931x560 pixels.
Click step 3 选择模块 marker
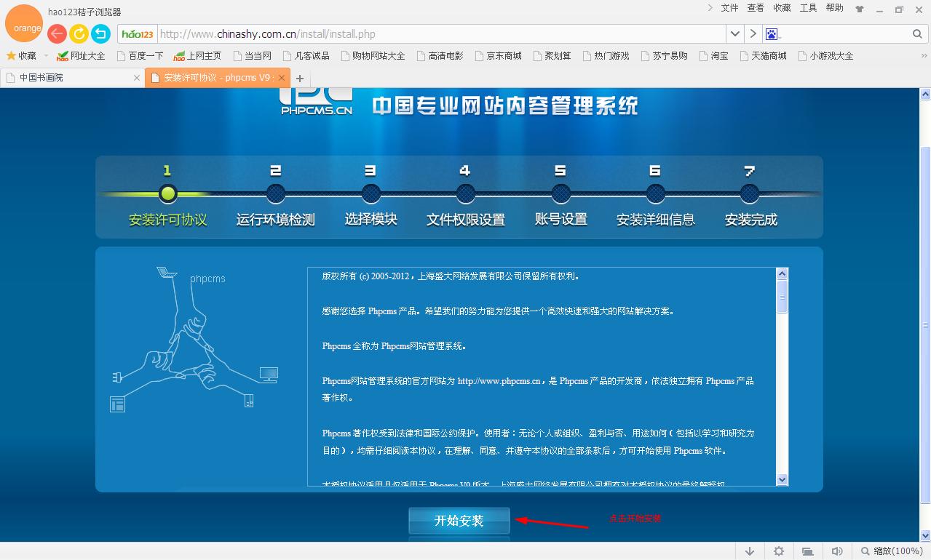pos(371,193)
